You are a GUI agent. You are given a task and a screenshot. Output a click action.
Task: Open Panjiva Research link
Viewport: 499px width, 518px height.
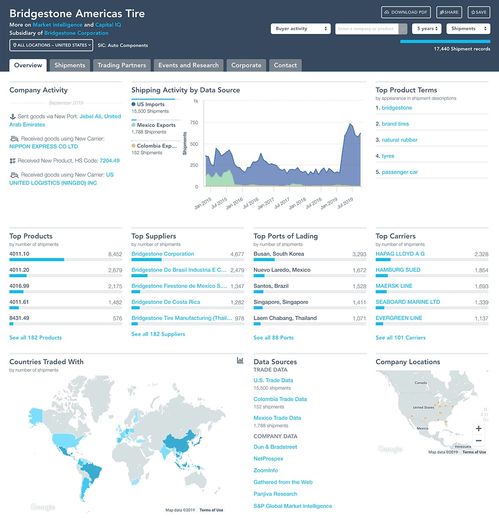[275, 494]
